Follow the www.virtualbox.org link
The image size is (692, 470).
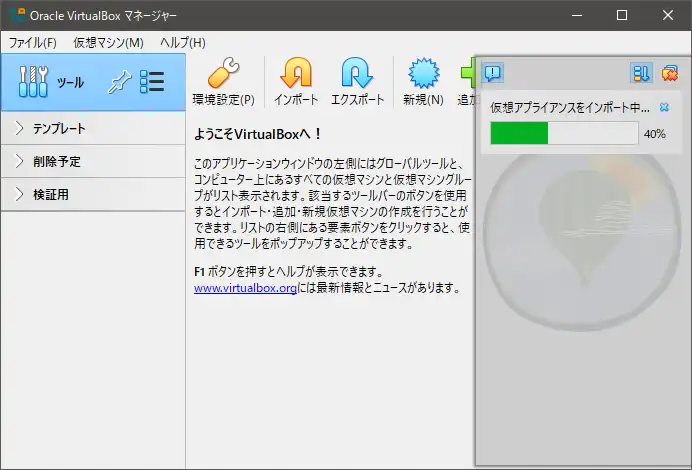[245, 288]
